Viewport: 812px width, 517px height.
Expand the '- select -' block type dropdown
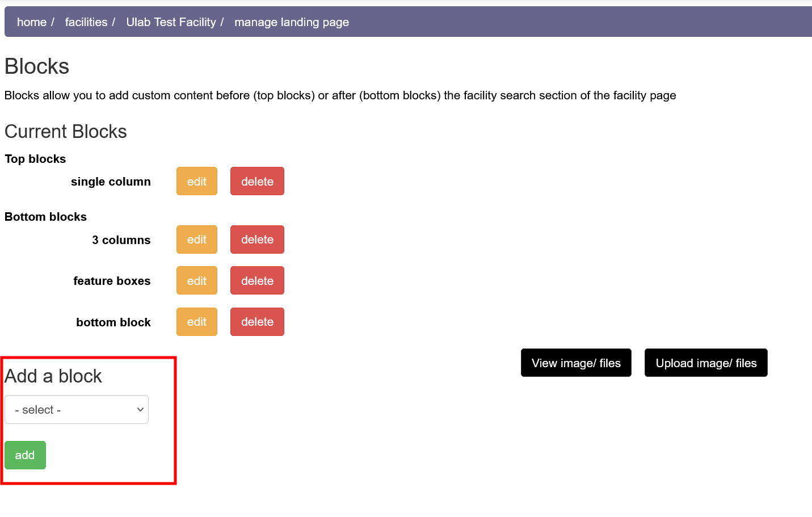(77, 410)
